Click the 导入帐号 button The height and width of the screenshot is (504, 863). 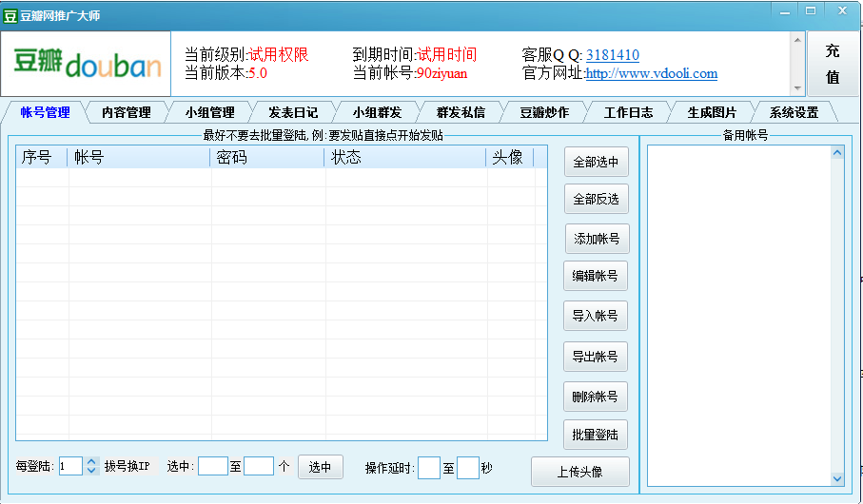[595, 316]
